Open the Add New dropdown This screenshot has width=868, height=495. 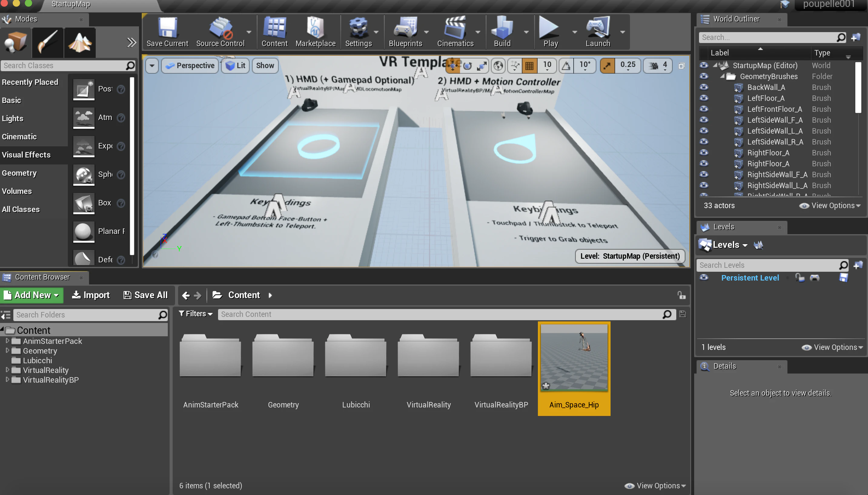pos(31,295)
